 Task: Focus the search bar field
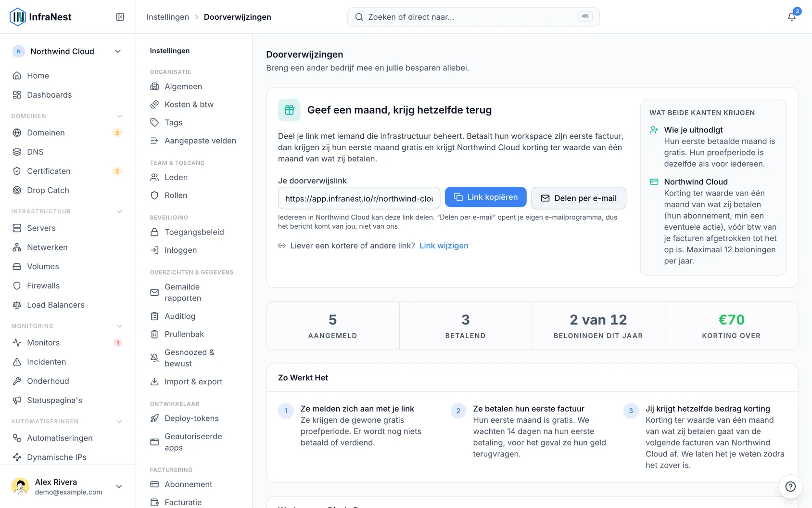pyautogui.click(x=473, y=17)
